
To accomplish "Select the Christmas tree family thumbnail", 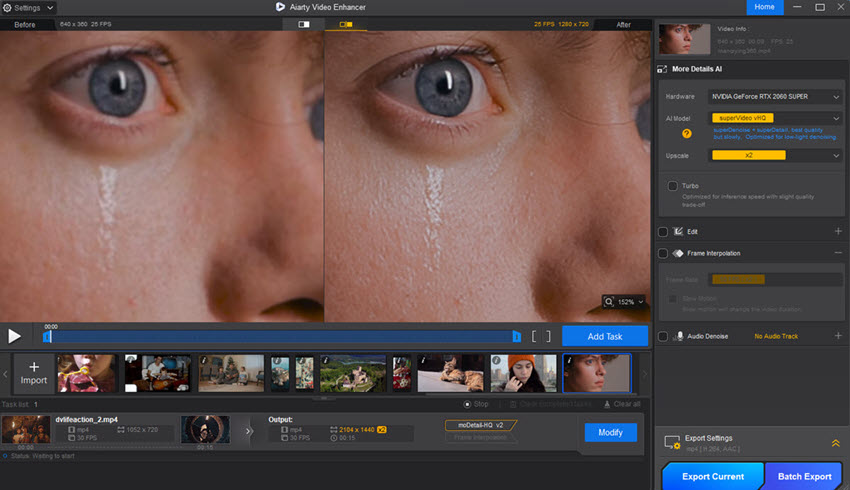I will [x=231, y=373].
